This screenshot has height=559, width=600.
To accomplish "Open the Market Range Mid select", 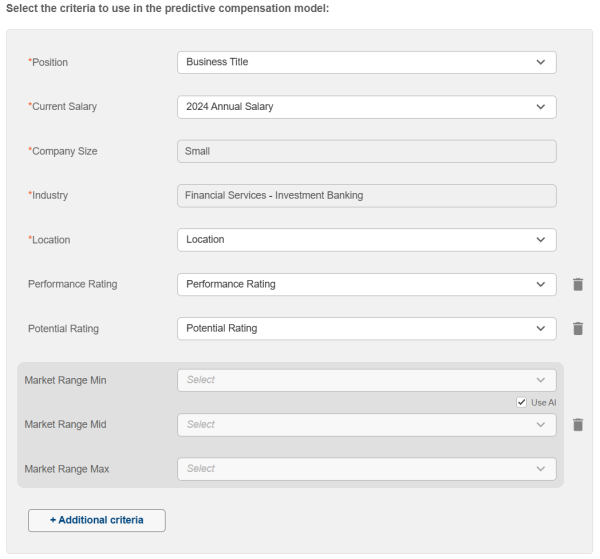I will [x=367, y=425].
